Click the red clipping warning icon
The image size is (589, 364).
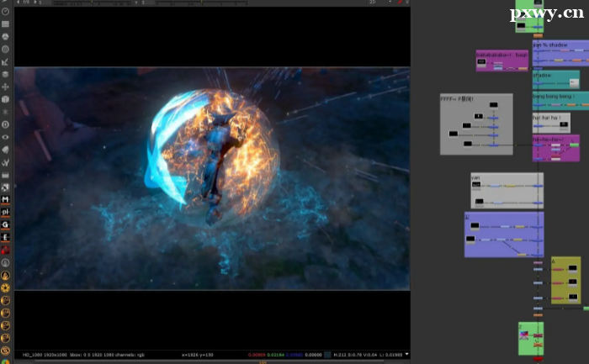coord(401,3)
